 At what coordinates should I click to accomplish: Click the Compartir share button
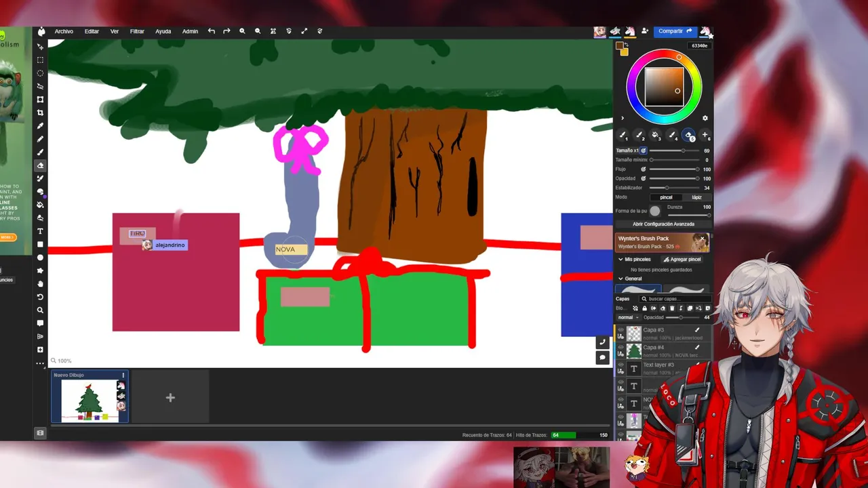(675, 31)
